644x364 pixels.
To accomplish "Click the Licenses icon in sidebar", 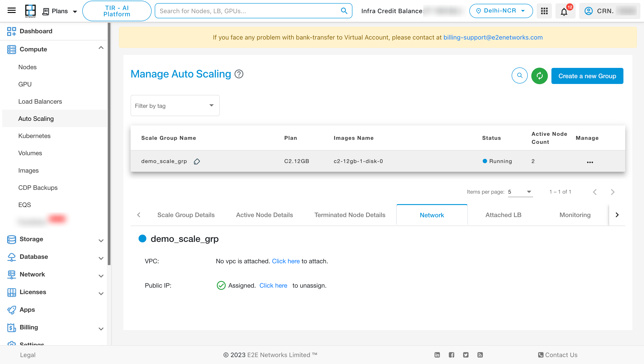I will 11,292.
